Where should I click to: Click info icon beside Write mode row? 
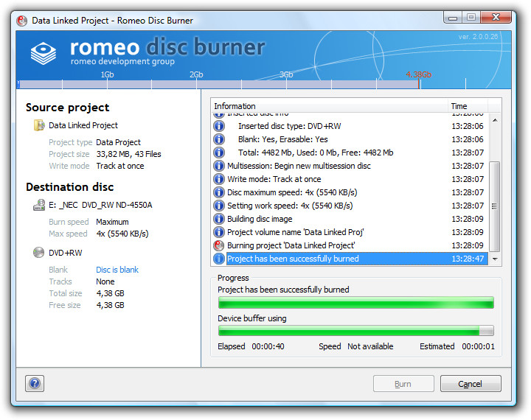coord(219,179)
